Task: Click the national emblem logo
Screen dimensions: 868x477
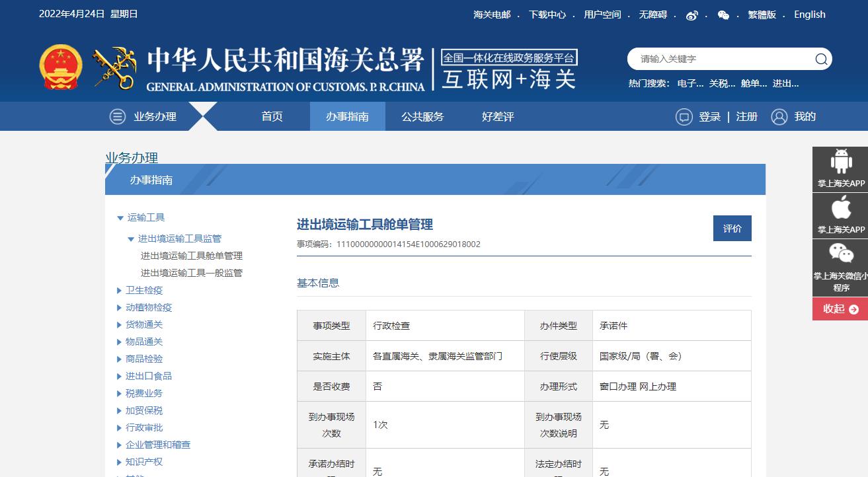Action: click(x=61, y=67)
